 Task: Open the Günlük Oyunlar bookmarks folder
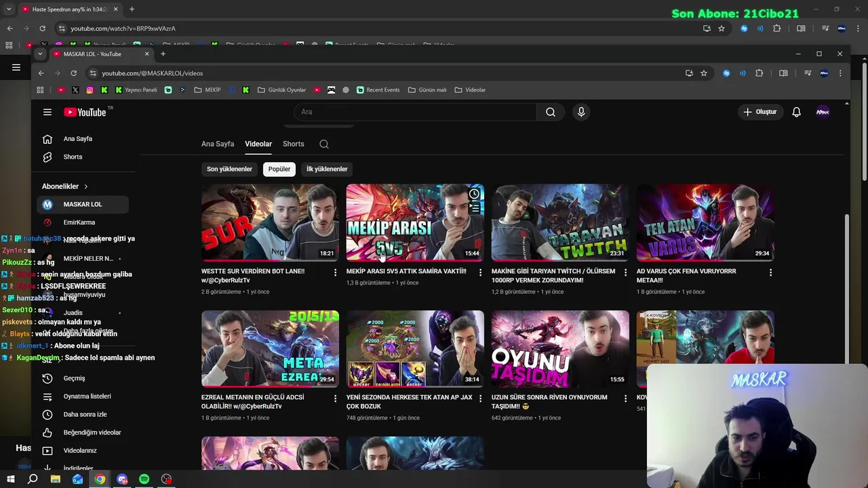(281, 89)
